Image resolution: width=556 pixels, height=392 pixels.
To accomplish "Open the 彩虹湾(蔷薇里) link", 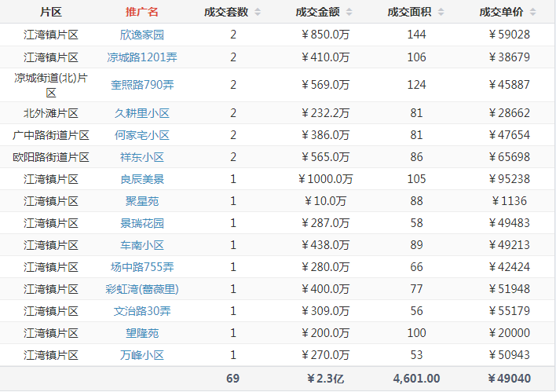I will [x=142, y=289].
